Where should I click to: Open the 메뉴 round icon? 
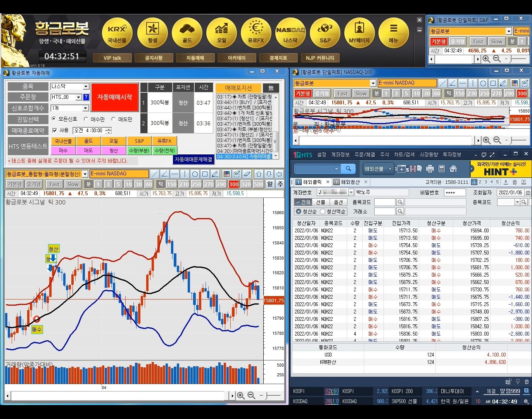click(x=394, y=33)
